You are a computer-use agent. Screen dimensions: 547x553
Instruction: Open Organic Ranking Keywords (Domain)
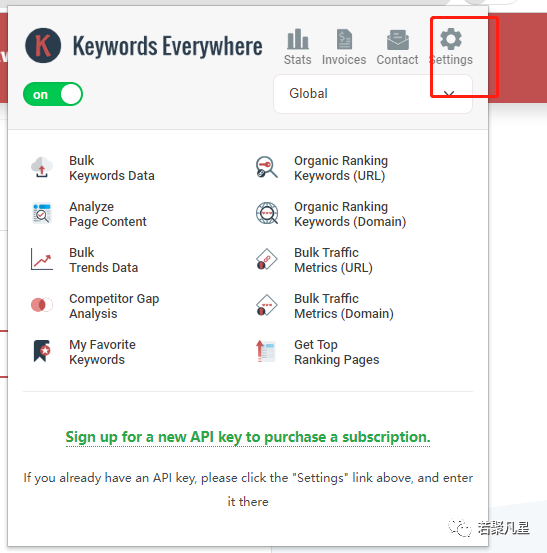[x=350, y=214]
